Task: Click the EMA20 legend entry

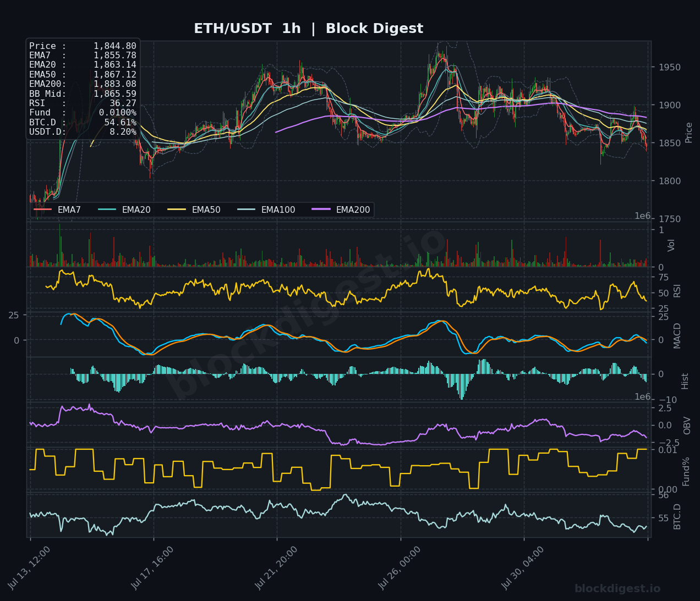Action: (124, 209)
